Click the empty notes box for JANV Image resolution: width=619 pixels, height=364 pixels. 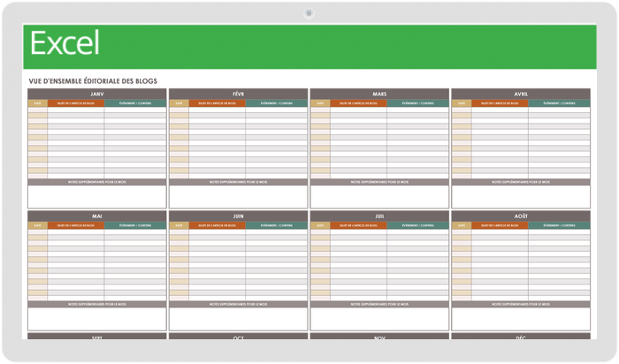(x=97, y=197)
